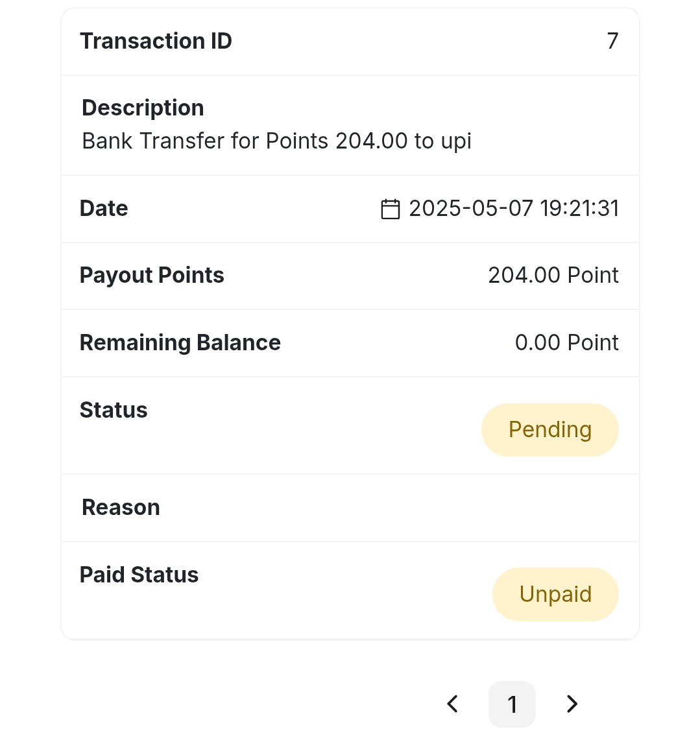700x729 pixels.
Task: Click the calendar icon beside the date
Action: 391,209
